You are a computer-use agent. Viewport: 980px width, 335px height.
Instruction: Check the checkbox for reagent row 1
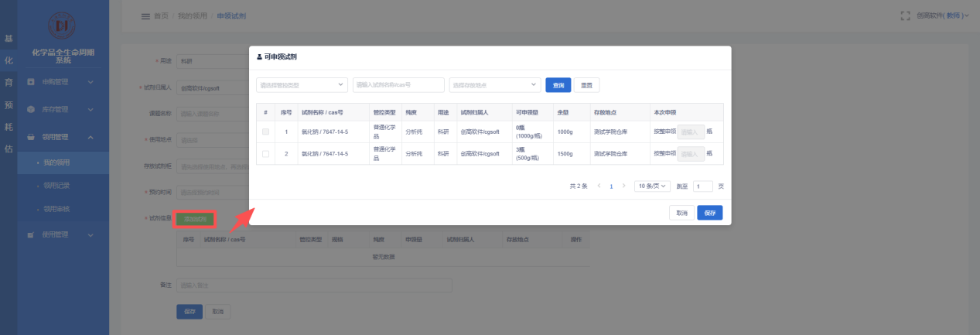[265, 132]
